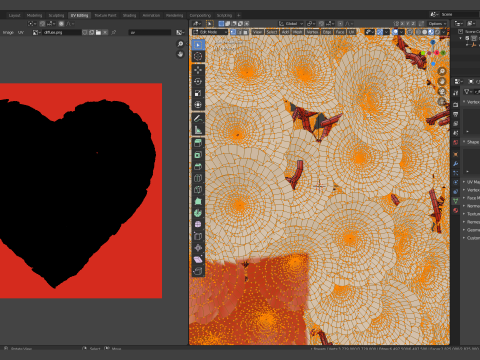
Task: Switch to solid shading
Action: [424, 32]
